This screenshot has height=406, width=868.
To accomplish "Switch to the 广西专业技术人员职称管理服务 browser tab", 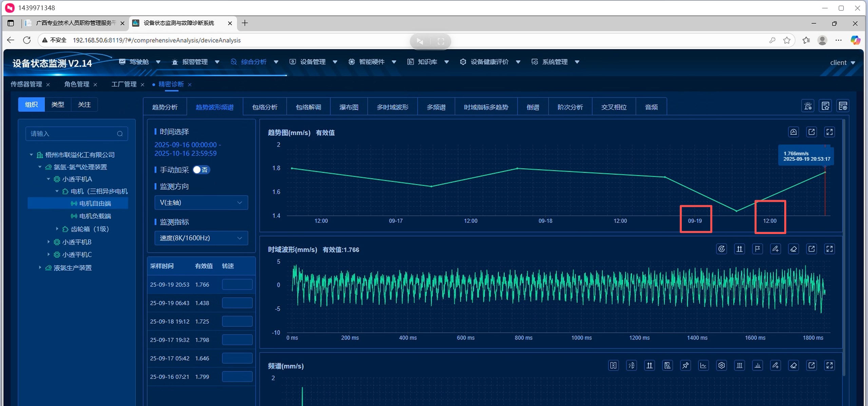I will (75, 23).
